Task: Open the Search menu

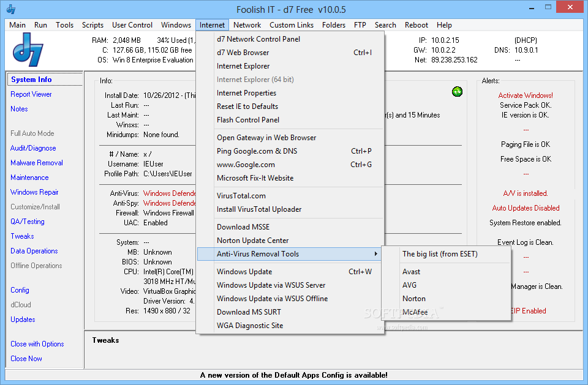Action: (385, 24)
